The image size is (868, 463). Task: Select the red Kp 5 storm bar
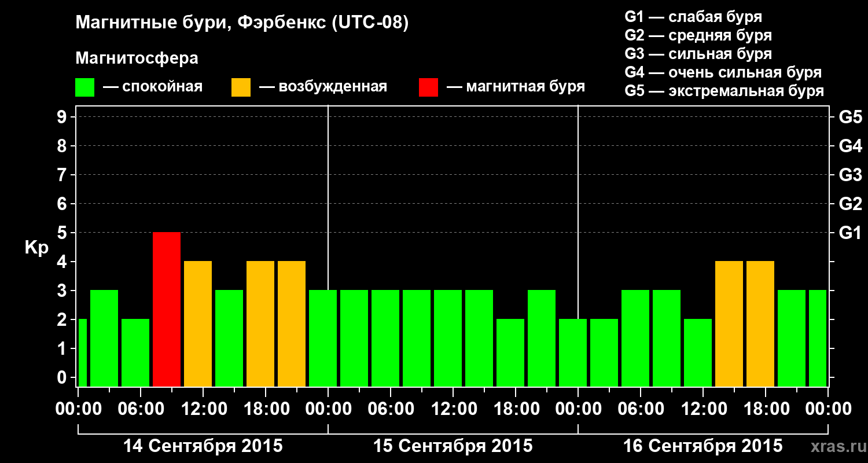pyautogui.click(x=167, y=310)
